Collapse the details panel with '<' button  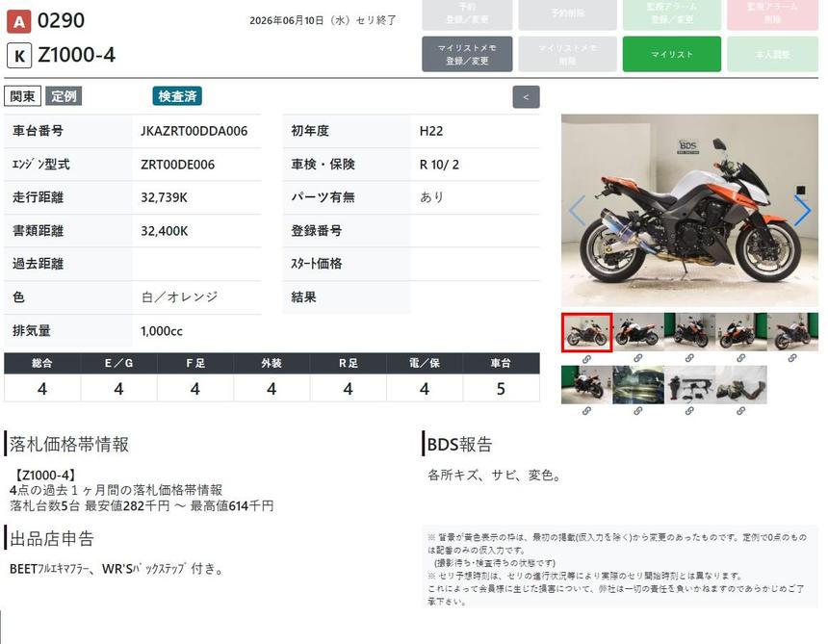[x=526, y=97]
